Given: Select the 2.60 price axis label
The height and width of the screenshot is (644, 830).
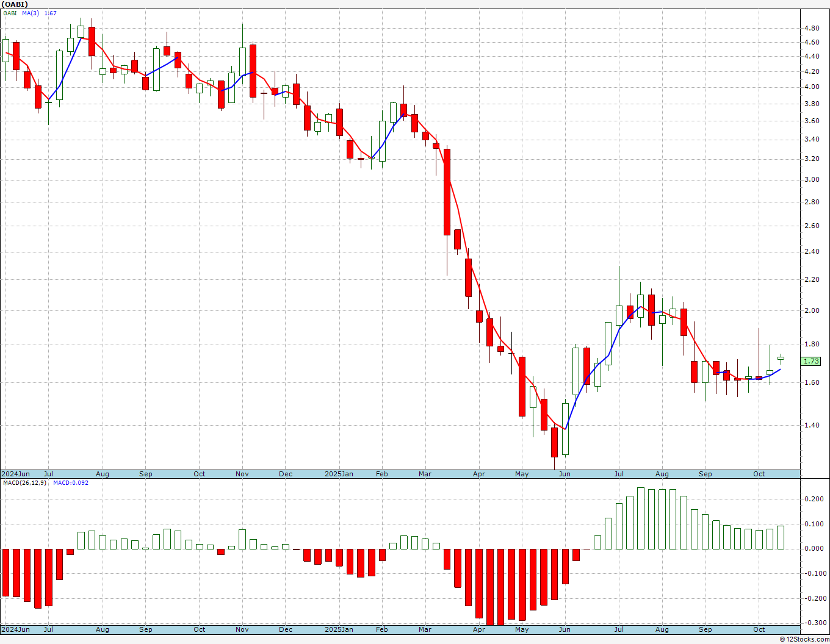Looking at the screenshot, I should coord(812,226).
